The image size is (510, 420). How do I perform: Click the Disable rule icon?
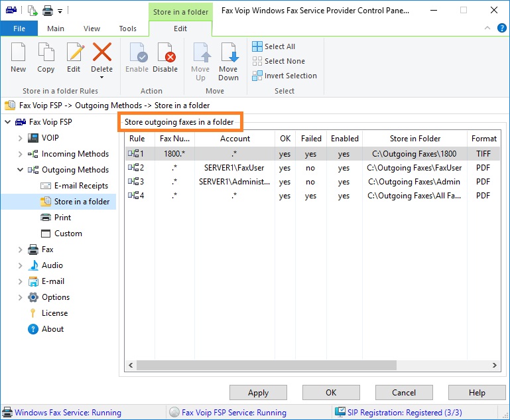click(x=166, y=52)
